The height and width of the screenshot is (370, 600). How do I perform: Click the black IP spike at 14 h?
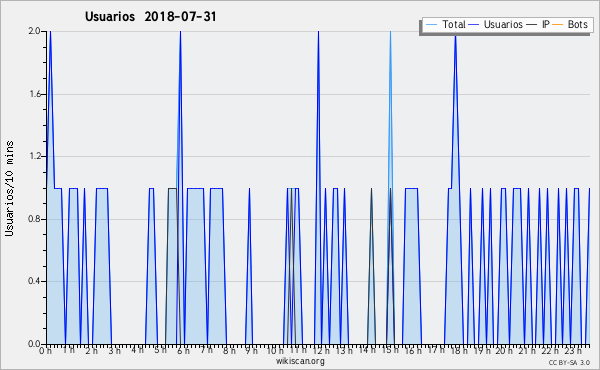tap(371, 266)
